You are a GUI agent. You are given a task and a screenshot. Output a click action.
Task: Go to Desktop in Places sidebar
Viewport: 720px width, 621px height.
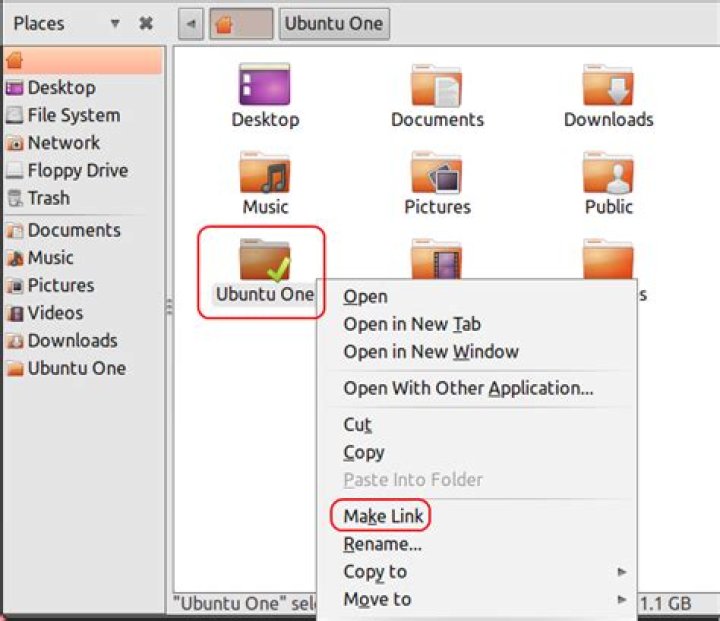click(x=51, y=88)
